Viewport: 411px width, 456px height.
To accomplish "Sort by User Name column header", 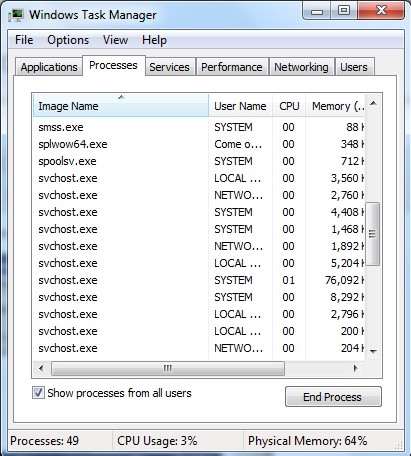I will pos(240,106).
